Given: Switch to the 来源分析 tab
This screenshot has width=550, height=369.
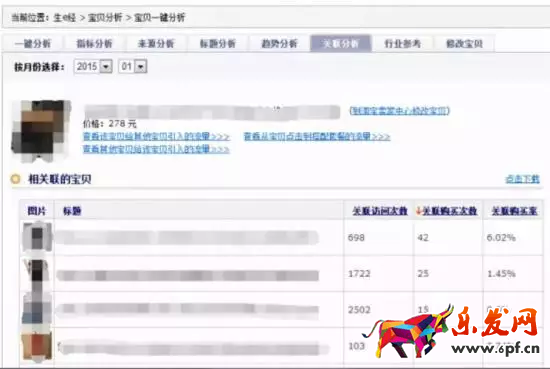Looking at the screenshot, I should tap(156, 43).
